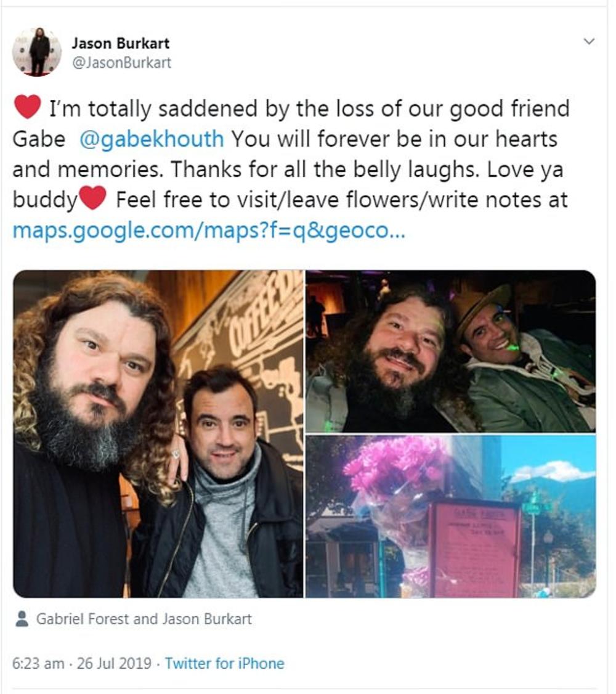Image resolution: width=616 pixels, height=694 pixels.
Task: Open the Twitter for iPhone source link
Action: [x=225, y=663]
